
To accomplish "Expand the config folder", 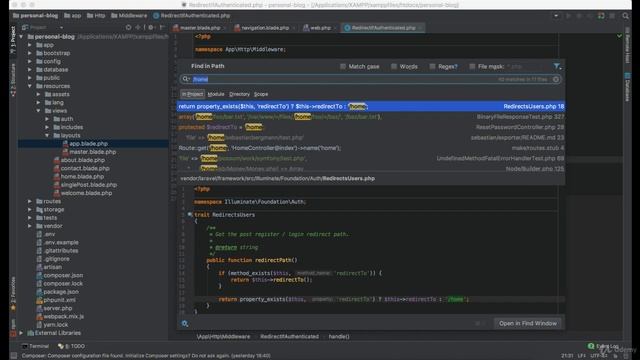I will coord(30,61).
